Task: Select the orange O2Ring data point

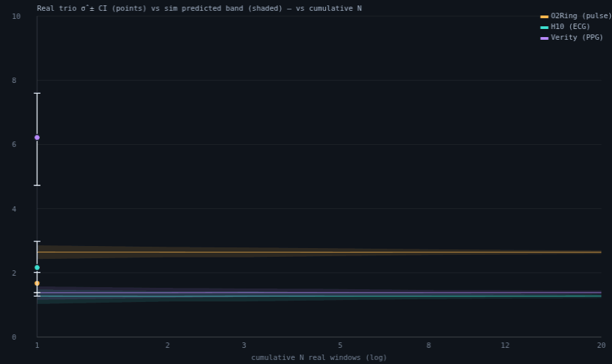Action: (x=37, y=283)
